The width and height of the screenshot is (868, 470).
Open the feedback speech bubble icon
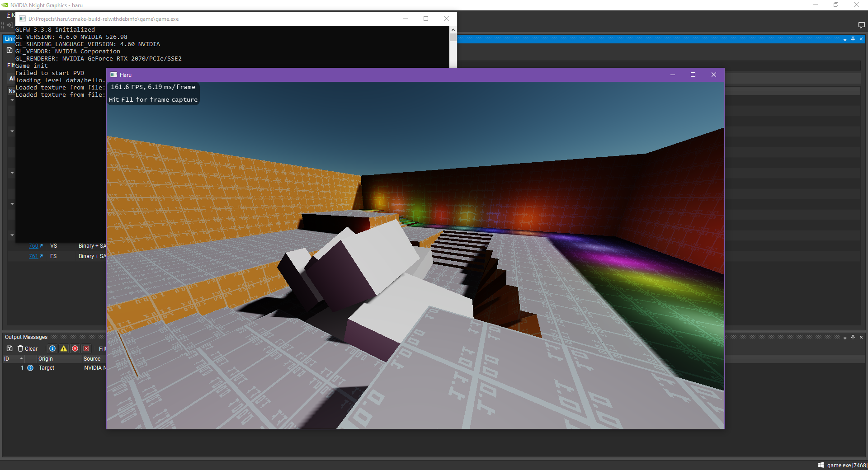(x=861, y=25)
